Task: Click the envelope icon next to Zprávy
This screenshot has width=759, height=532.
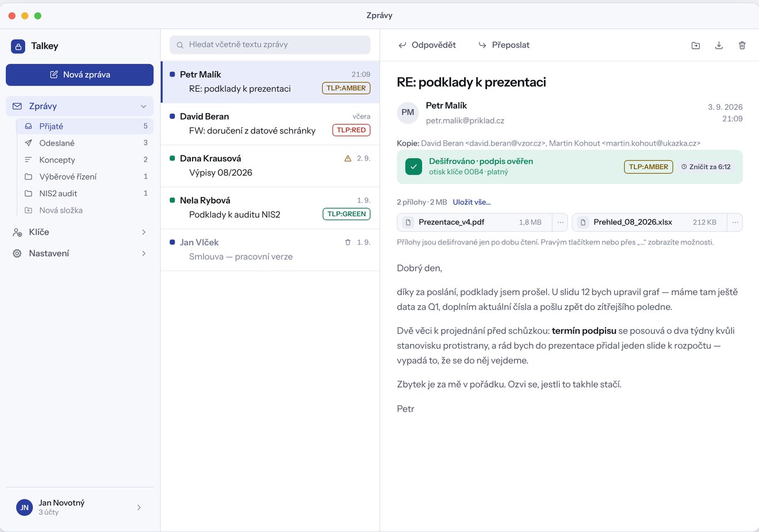Action: 17,106
